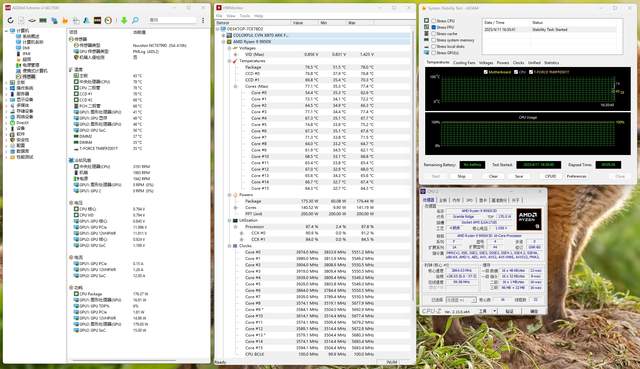Collapse the 计算机 node in AIDA64 tree
The width and height of the screenshot is (640, 369).
7,31
